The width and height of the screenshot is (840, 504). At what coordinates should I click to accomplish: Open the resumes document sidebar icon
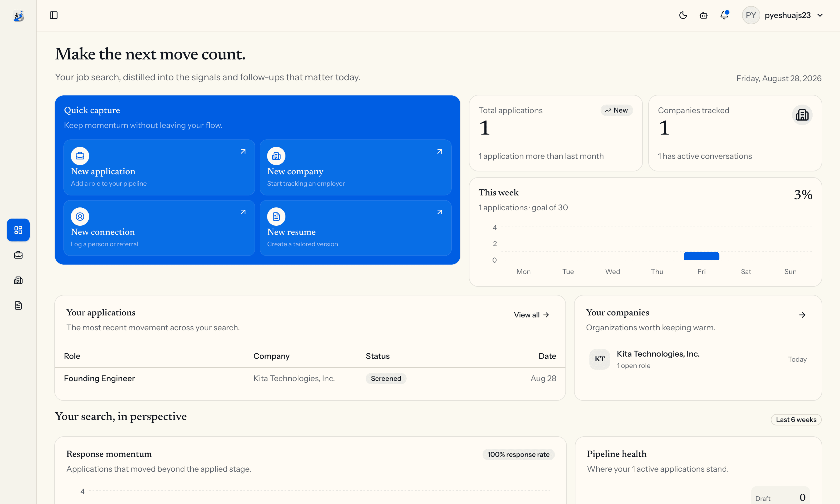click(x=18, y=305)
